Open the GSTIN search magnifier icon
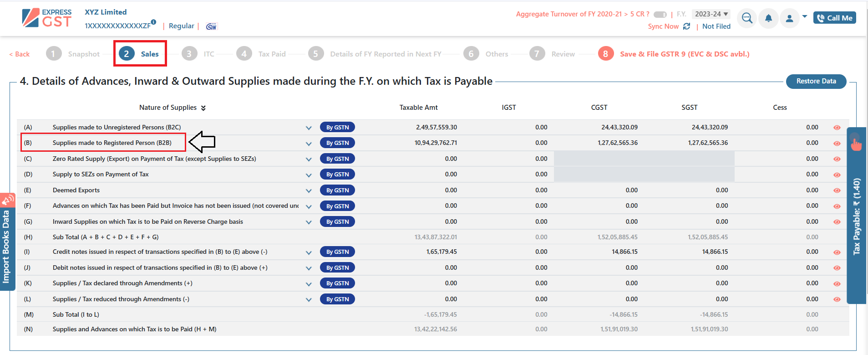The width and height of the screenshot is (868, 355). point(746,18)
